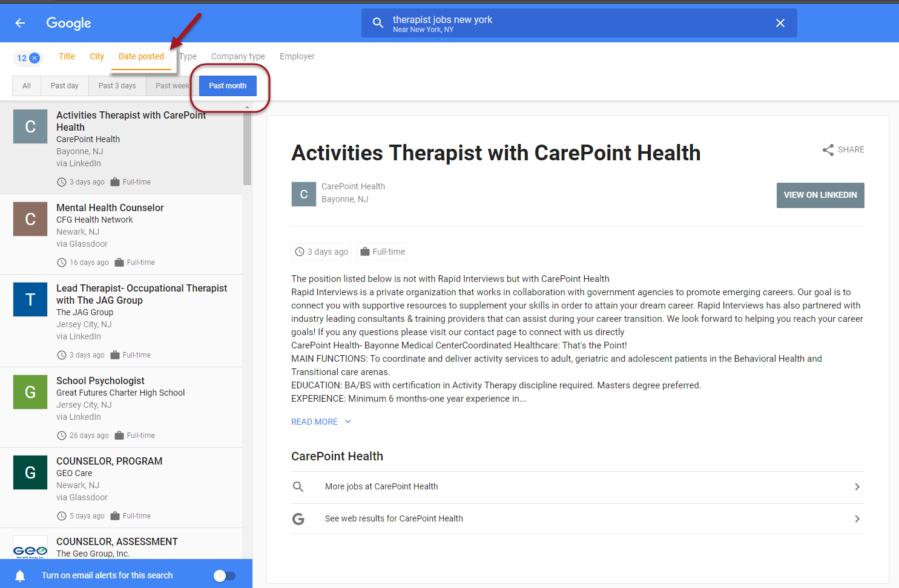
Task: Select the Title filter tab
Action: (x=67, y=56)
